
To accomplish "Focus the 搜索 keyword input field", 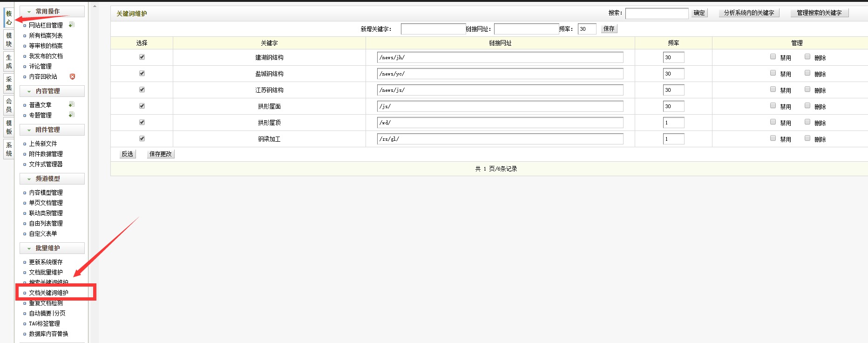I will coord(657,14).
